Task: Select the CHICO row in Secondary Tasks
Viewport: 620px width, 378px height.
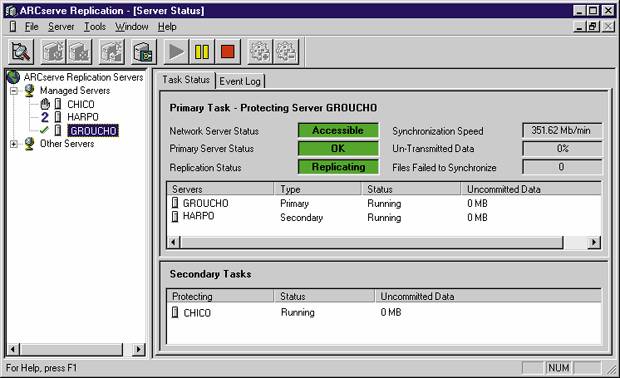Action: pos(384,312)
